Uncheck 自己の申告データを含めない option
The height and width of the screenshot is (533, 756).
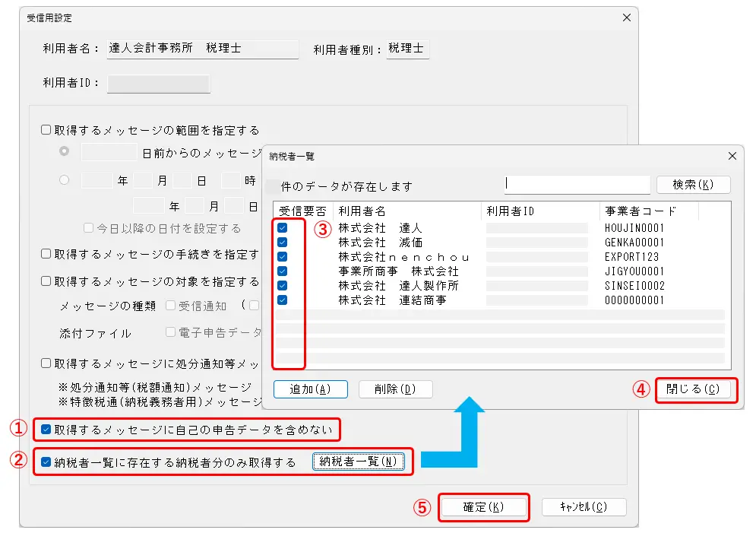pyautogui.click(x=46, y=430)
